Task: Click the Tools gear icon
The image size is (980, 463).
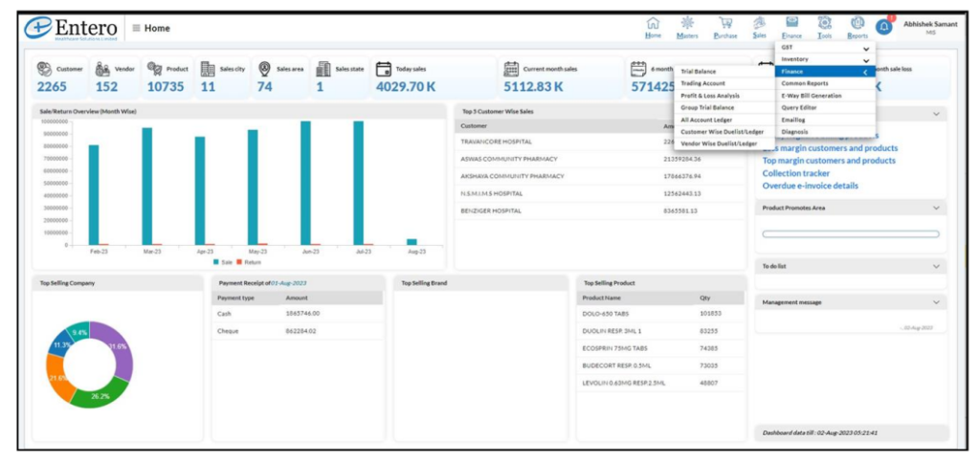Action: (x=824, y=24)
